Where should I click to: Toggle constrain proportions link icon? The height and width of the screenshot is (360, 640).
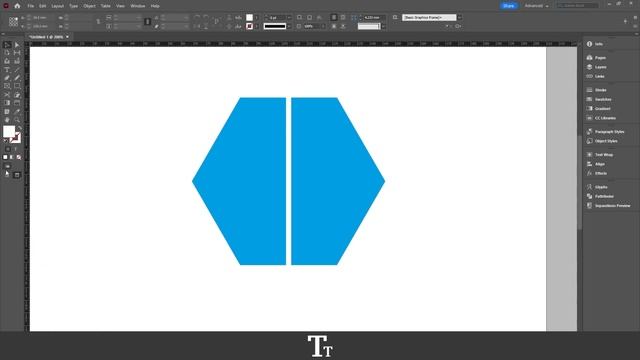[x=148, y=22]
